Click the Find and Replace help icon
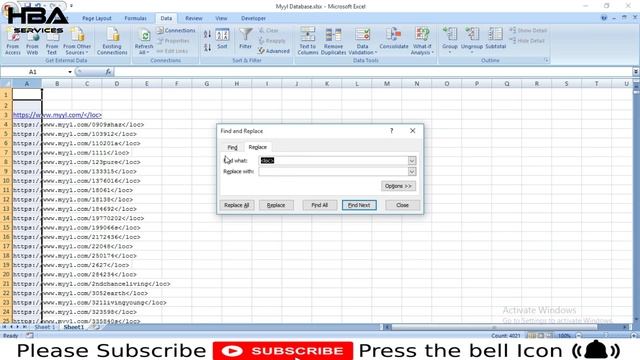The image size is (640, 360). coord(391,131)
